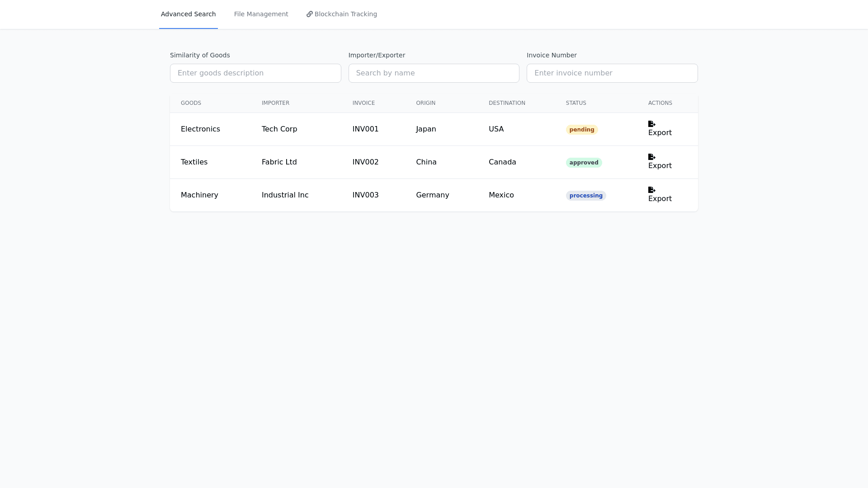Click the export icon for Machinery row
Screen dimensions: 868x488
pos(651,190)
